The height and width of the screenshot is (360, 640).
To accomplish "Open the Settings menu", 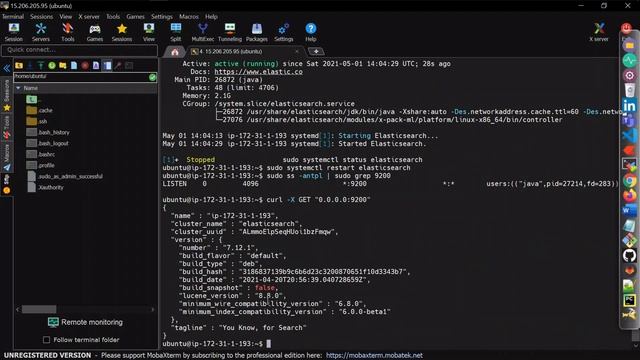I will coord(162,17).
